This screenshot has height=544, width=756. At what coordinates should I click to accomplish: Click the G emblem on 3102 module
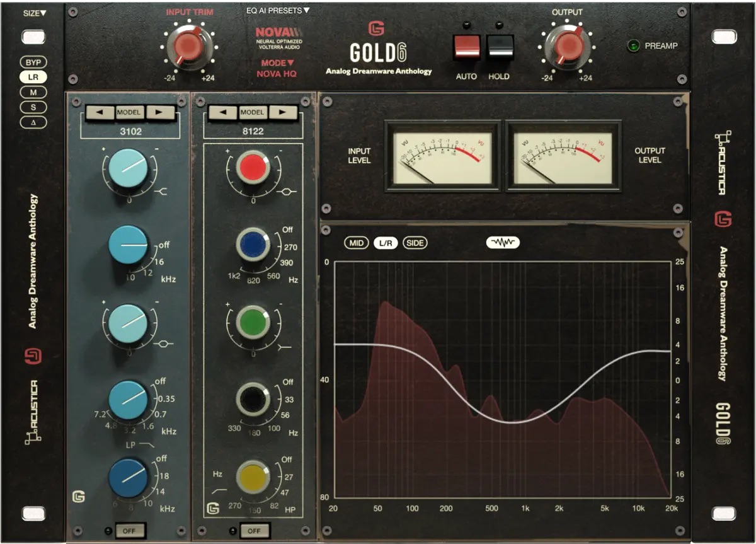coord(79,495)
